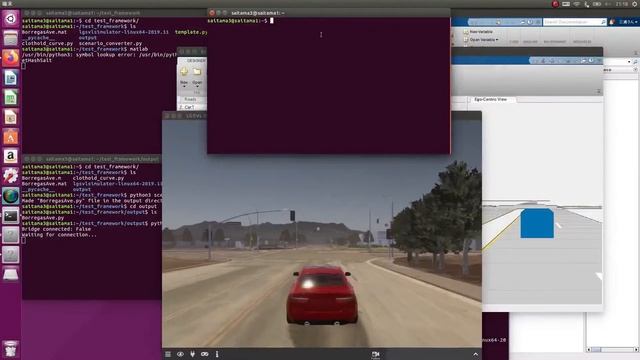
Task: Open the Amazon launcher in the dock
Action: [11, 156]
